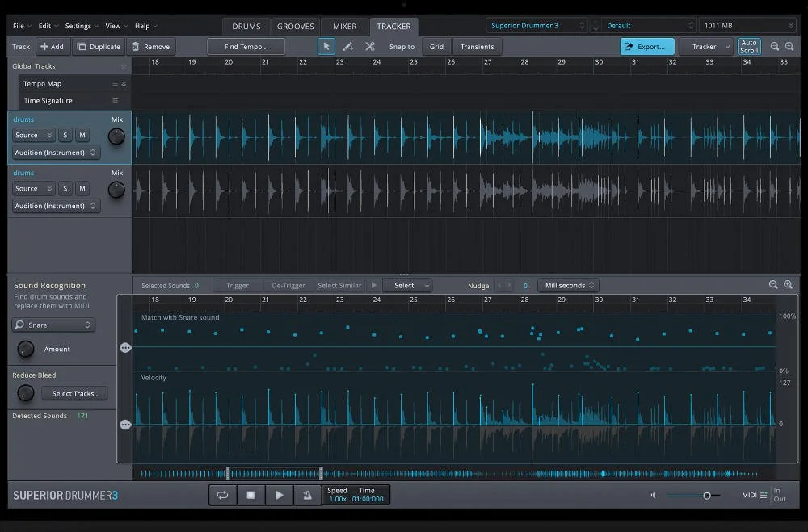
Task: Toggle Auto Scroll
Action: coord(749,46)
